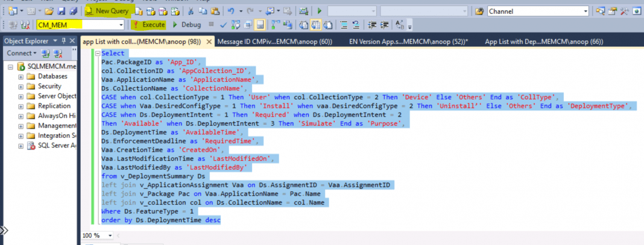Image resolution: width=644 pixels, height=245 pixels.
Task: Select Results to Text mode
Action: tap(303, 25)
